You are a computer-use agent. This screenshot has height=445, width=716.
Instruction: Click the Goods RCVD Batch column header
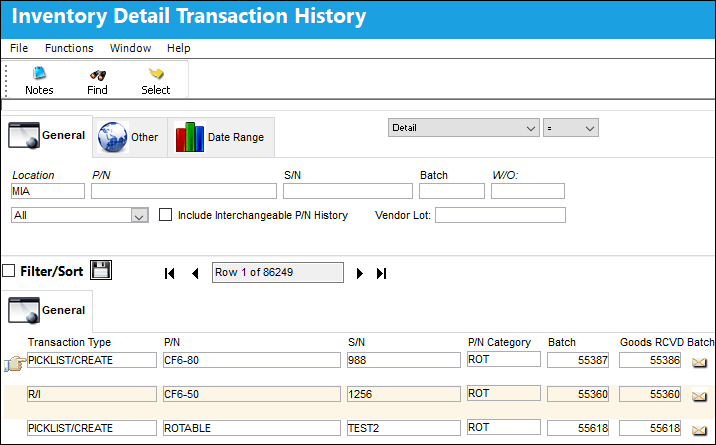tap(667, 342)
